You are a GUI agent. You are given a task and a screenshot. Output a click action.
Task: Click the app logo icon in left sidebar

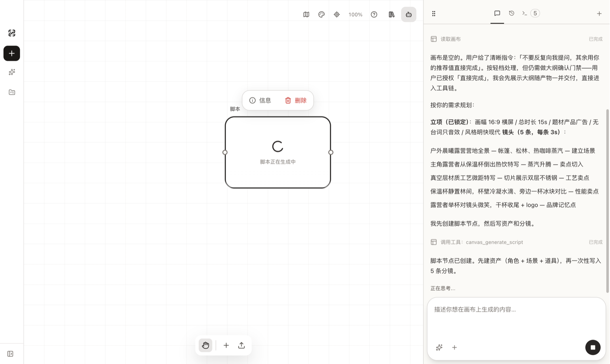click(x=12, y=33)
